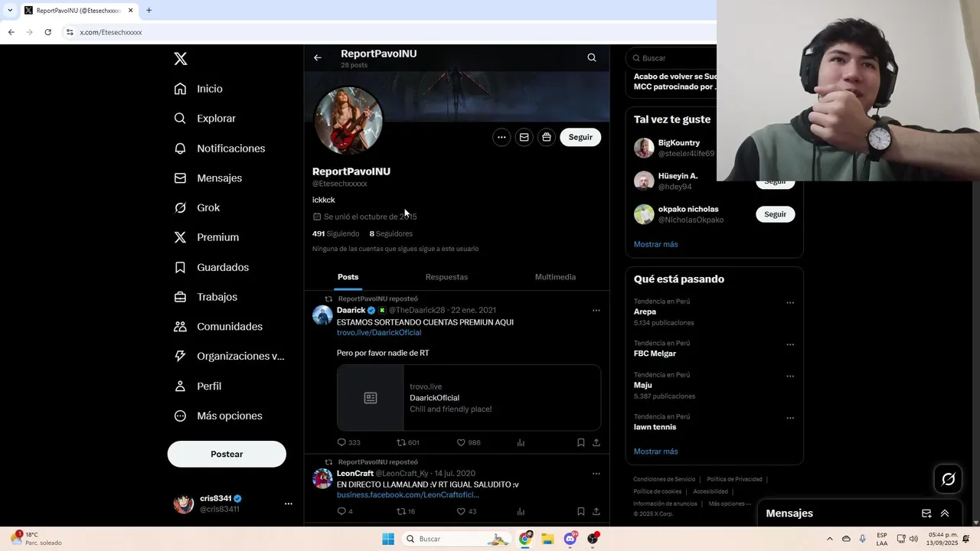This screenshot has height=551, width=980.
Task: Reply to Daarick post (333 comments)
Action: [x=348, y=442]
